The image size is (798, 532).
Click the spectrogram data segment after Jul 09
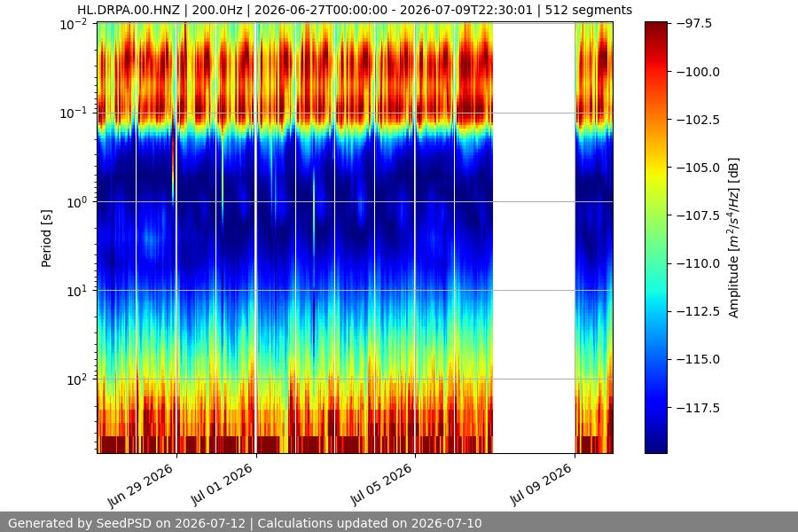click(x=594, y=238)
